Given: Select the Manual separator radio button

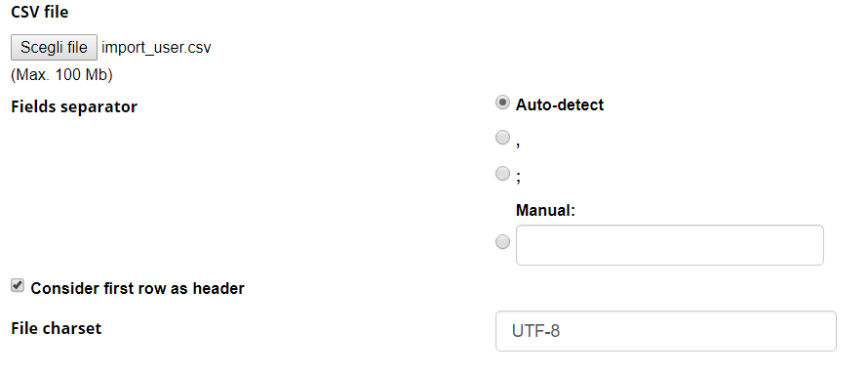Looking at the screenshot, I should pos(502,242).
